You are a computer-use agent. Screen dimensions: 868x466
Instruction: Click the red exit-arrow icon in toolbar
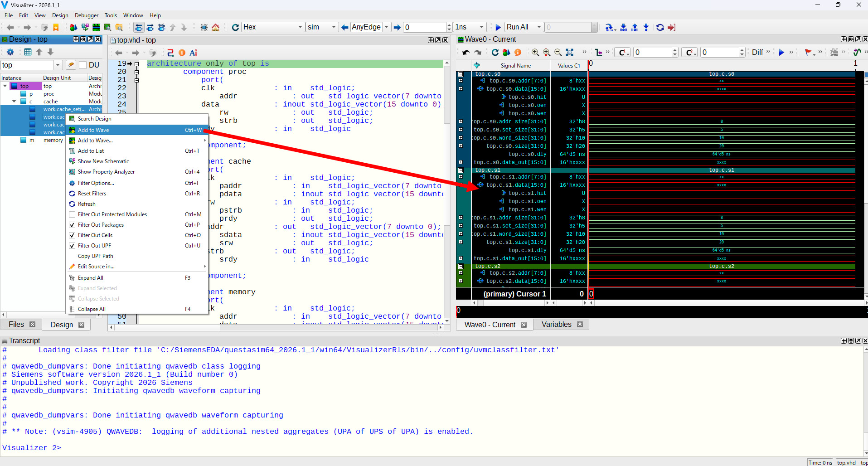[x=672, y=27]
